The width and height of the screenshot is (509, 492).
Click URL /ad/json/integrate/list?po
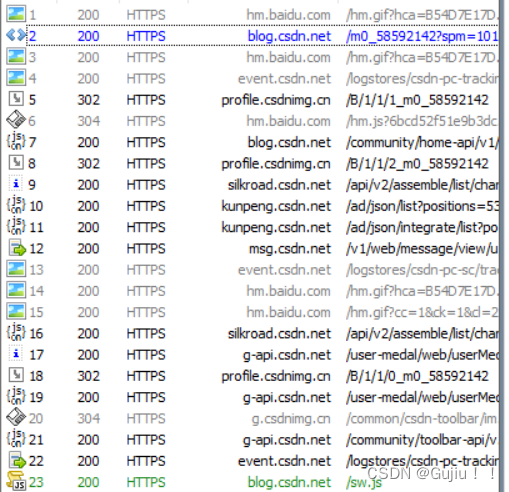(x=422, y=227)
